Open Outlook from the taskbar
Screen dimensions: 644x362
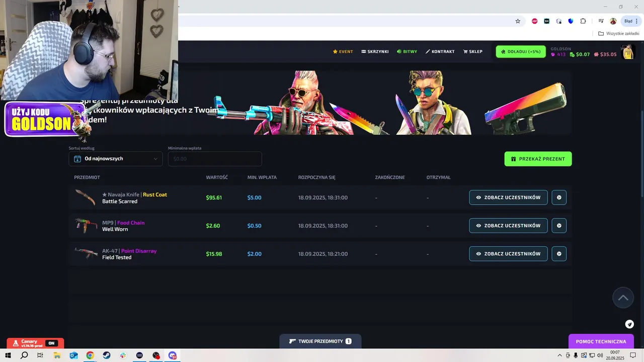click(x=73, y=355)
